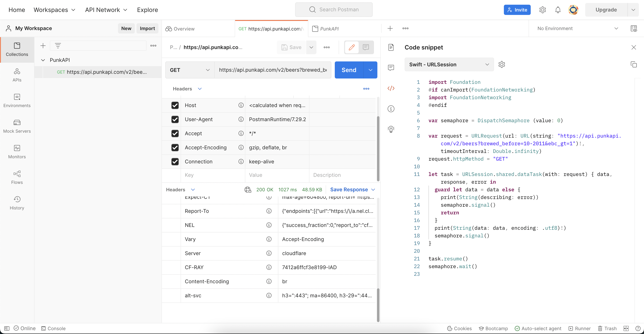
Task: Open tab actions ellipsis menu
Action: [x=405, y=28]
